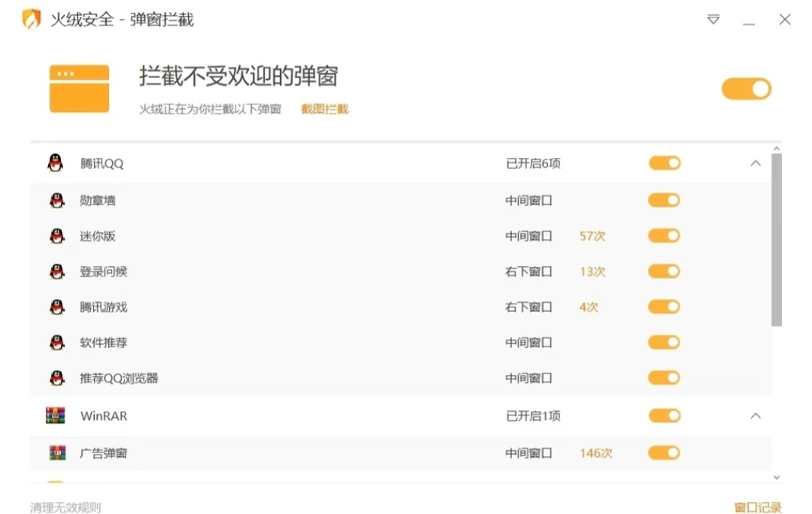Click the WinRAR icon in the 广告弹窗 row
812x514 pixels.
(x=57, y=453)
